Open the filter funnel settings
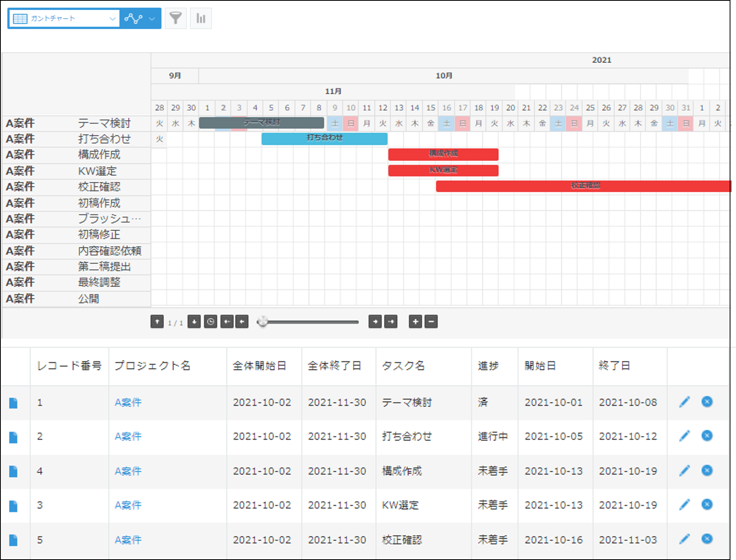736x560 pixels. pos(175,18)
